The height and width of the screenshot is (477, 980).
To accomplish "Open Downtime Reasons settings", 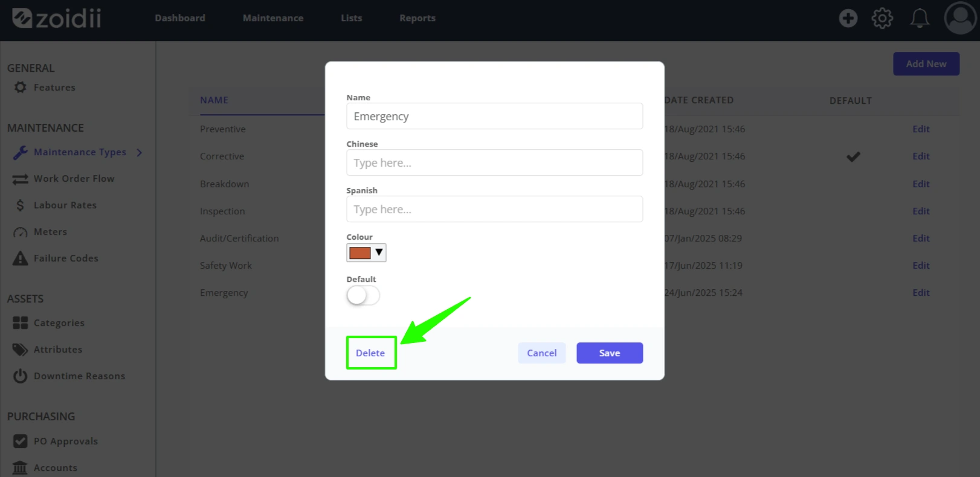I will point(79,376).
